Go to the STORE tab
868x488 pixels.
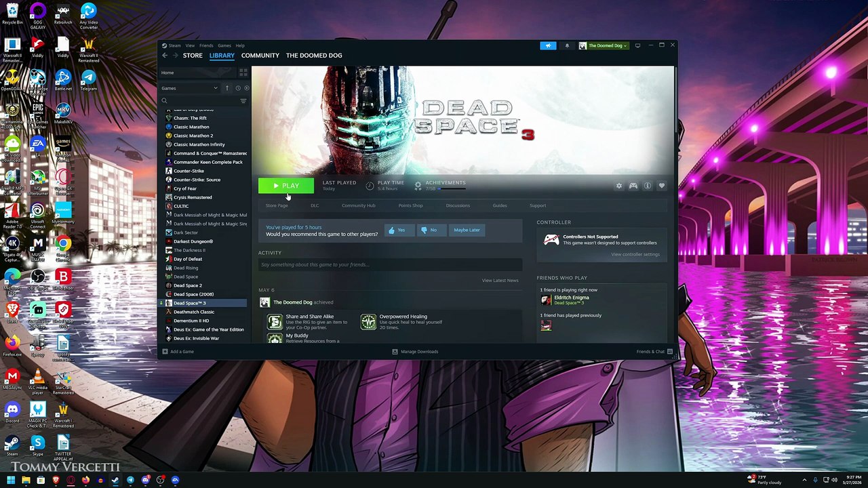193,56
